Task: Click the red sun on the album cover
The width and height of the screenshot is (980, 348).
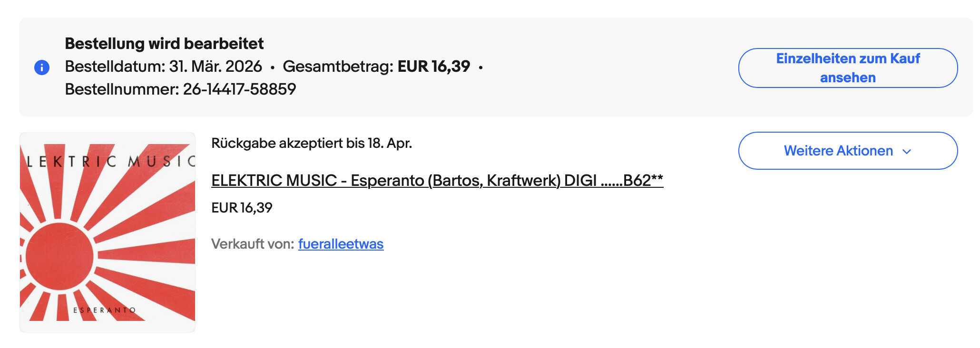Action: (x=59, y=256)
